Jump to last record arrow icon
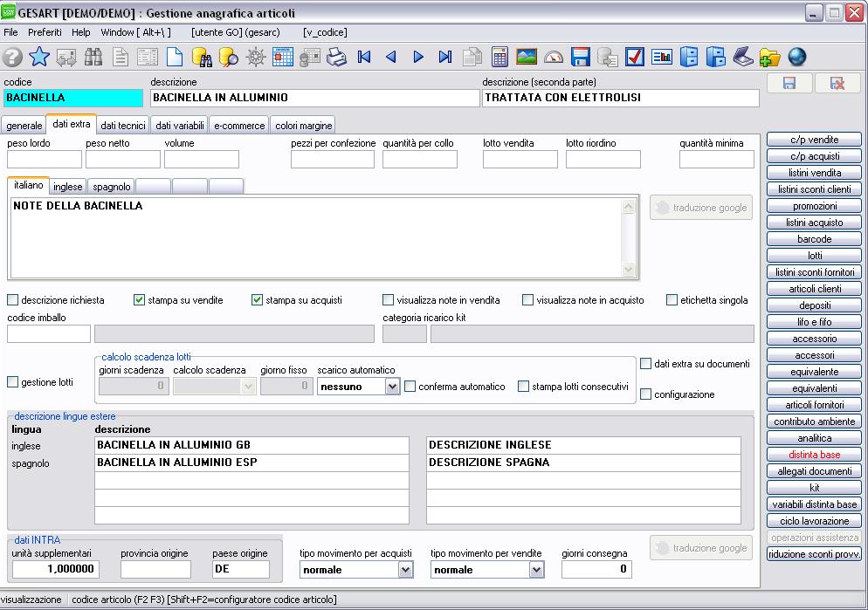The height and width of the screenshot is (610, 868). tap(445, 58)
